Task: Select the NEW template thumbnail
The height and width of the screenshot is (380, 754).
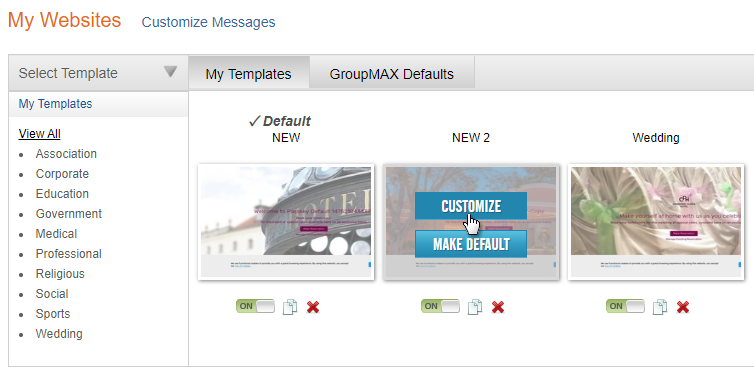Action: (x=286, y=222)
